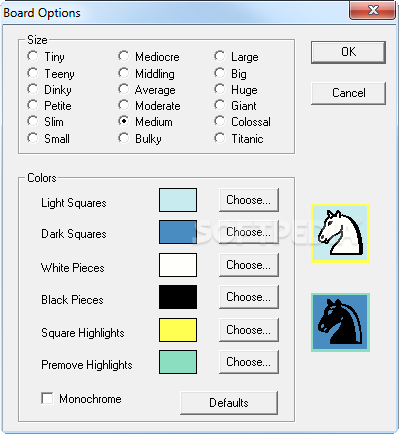
Task: Select the Teeny board size
Action: 33,73
